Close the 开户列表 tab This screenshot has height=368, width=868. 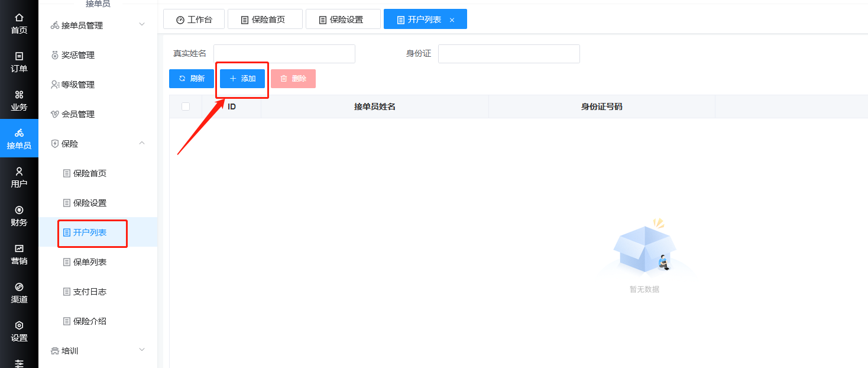click(x=452, y=20)
